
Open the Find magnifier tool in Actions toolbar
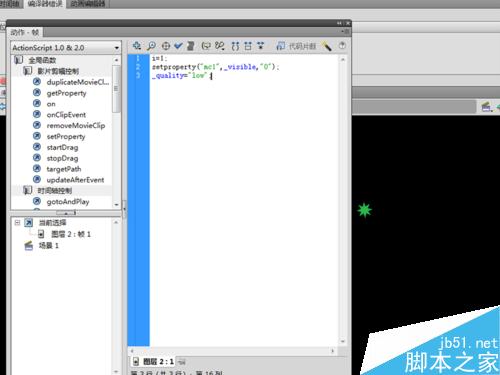click(151, 46)
